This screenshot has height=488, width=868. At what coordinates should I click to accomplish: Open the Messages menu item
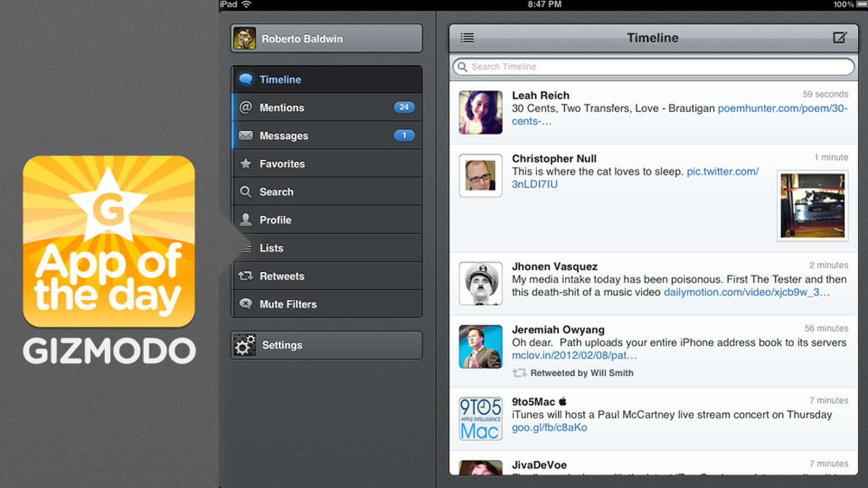[327, 136]
